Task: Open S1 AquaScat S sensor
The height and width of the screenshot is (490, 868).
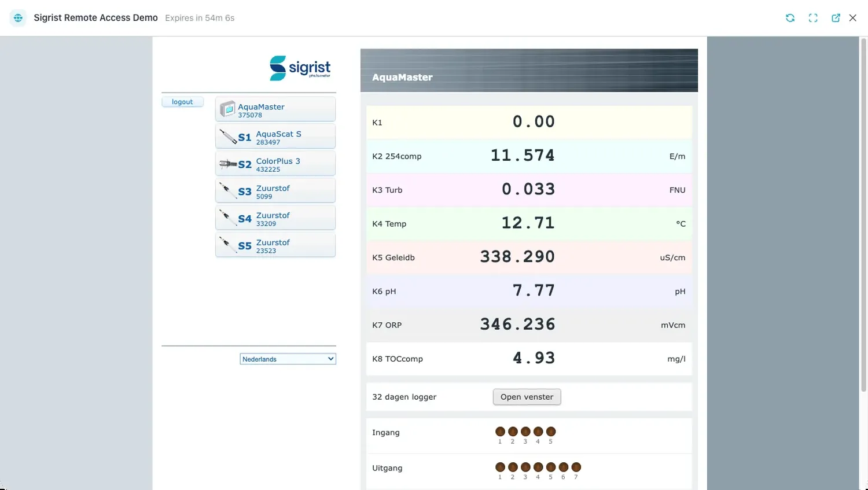Action: point(275,137)
